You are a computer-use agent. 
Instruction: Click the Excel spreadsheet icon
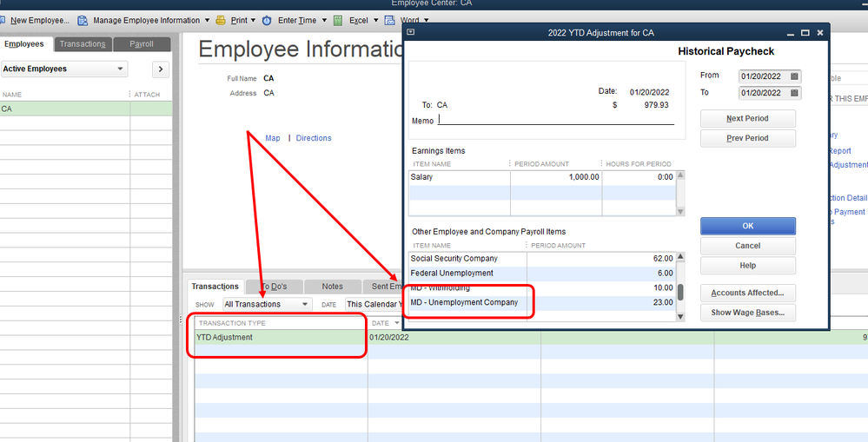tap(338, 20)
